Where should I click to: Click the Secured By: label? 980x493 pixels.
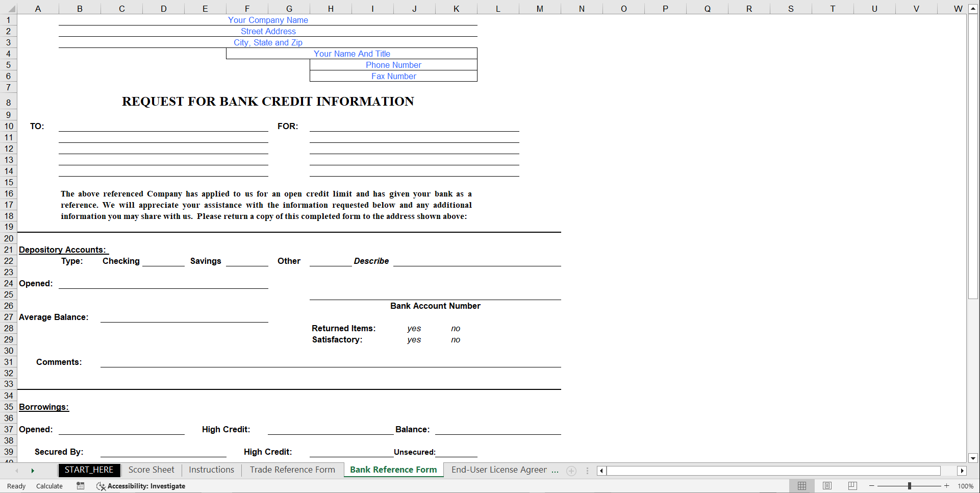coord(59,452)
